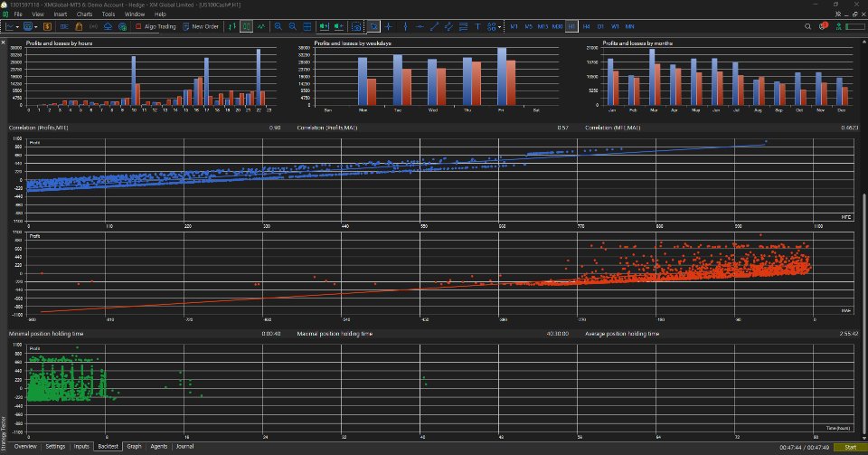This screenshot has height=455, width=868.
Task: Switch timeframe to W1
Action: click(615, 26)
